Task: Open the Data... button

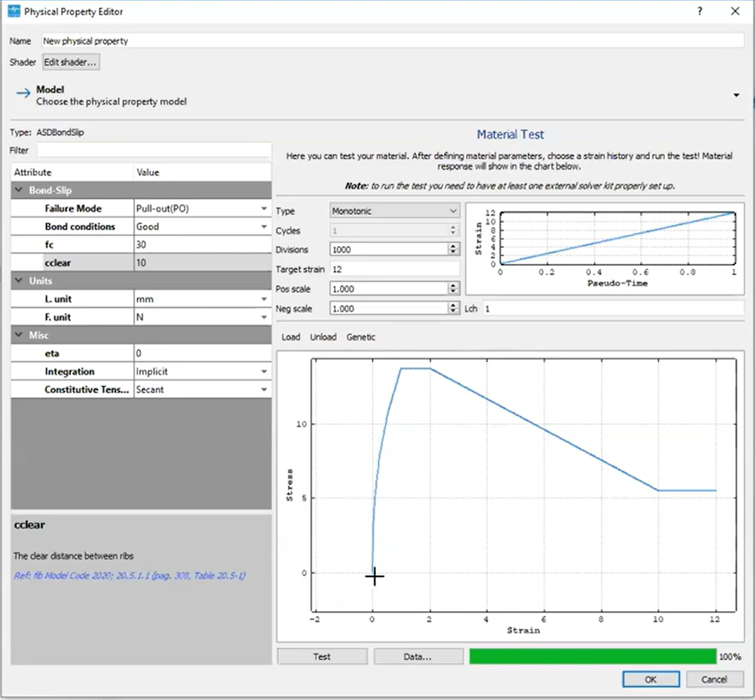Action: 417,657
